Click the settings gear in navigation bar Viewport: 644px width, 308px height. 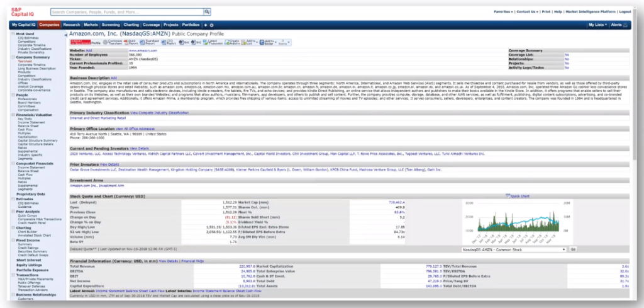click(211, 25)
